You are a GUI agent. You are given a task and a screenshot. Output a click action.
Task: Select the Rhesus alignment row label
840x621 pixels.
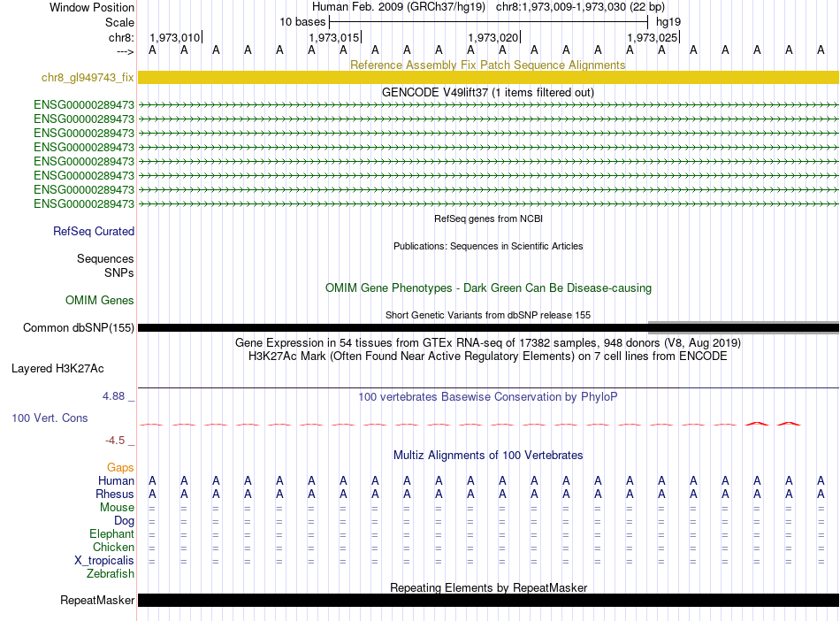coord(115,494)
